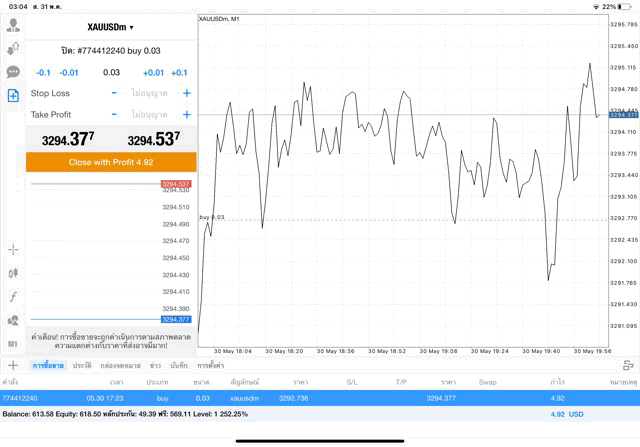Decrease volume by -0.01

(x=69, y=72)
